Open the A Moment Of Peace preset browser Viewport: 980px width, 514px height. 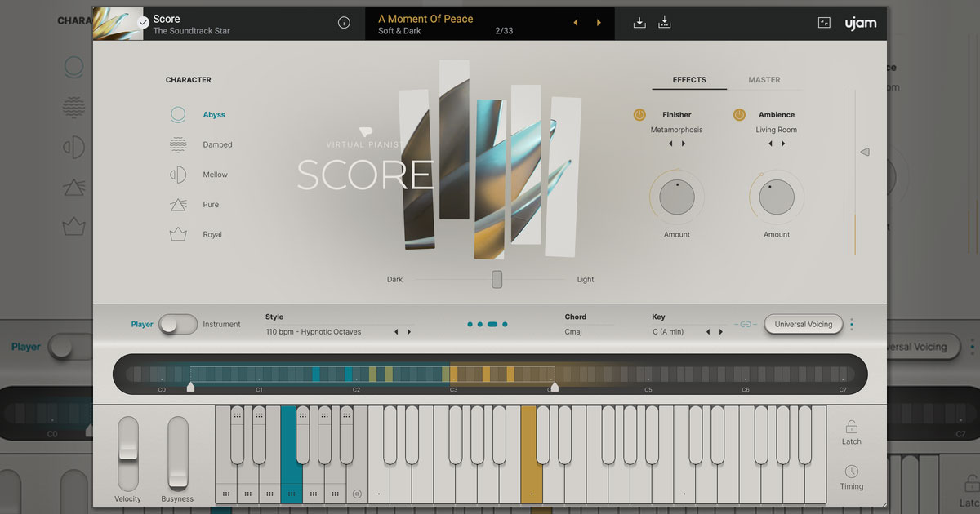(425, 19)
